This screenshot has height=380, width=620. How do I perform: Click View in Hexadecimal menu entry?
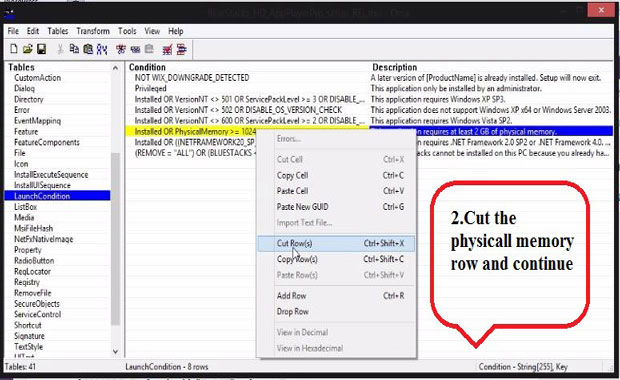336,348
